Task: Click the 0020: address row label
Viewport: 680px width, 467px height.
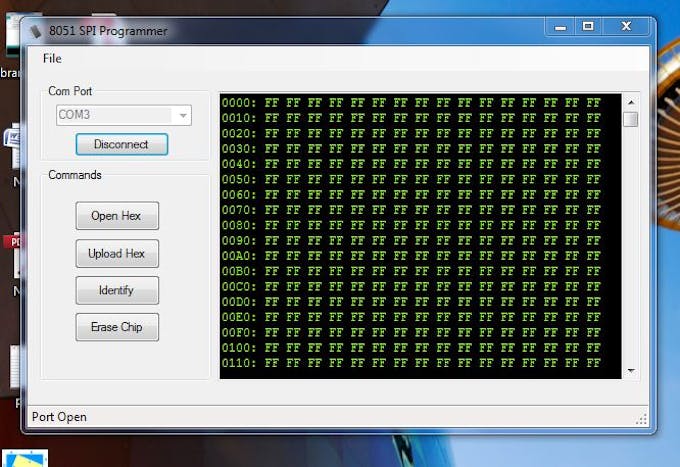Action: pyautogui.click(x=239, y=134)
